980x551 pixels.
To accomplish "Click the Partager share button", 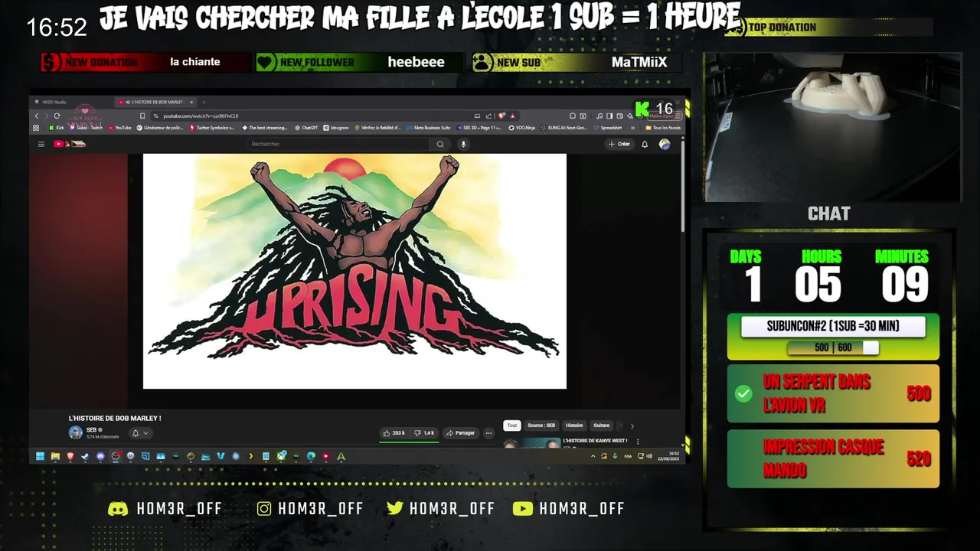I will point(460,433).
